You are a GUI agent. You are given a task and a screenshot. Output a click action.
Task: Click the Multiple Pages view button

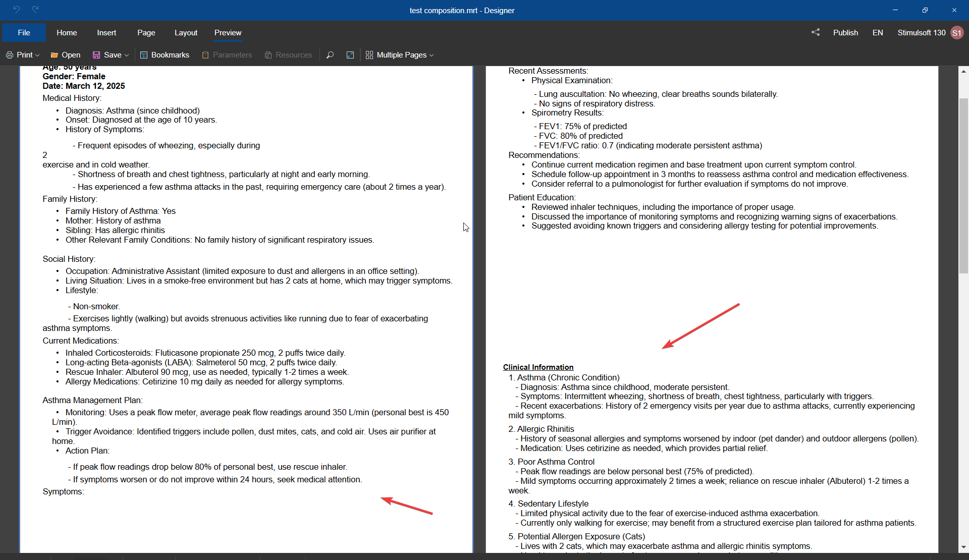(x=397, y=54)
